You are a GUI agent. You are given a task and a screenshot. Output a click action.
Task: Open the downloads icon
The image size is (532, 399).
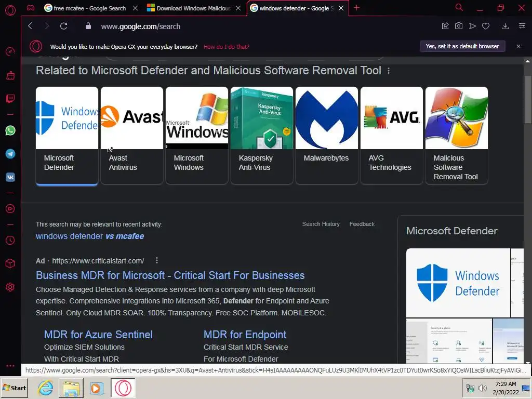[x=505, y=26]
